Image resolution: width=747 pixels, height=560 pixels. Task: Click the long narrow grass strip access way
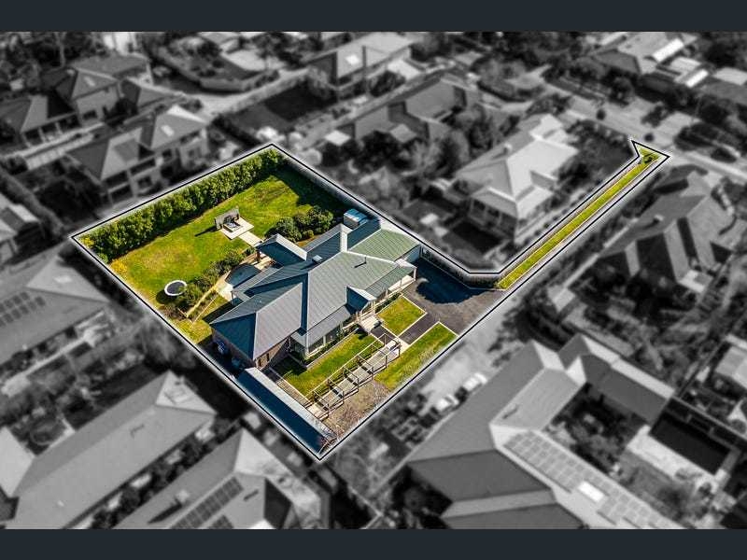click(570, 224)
